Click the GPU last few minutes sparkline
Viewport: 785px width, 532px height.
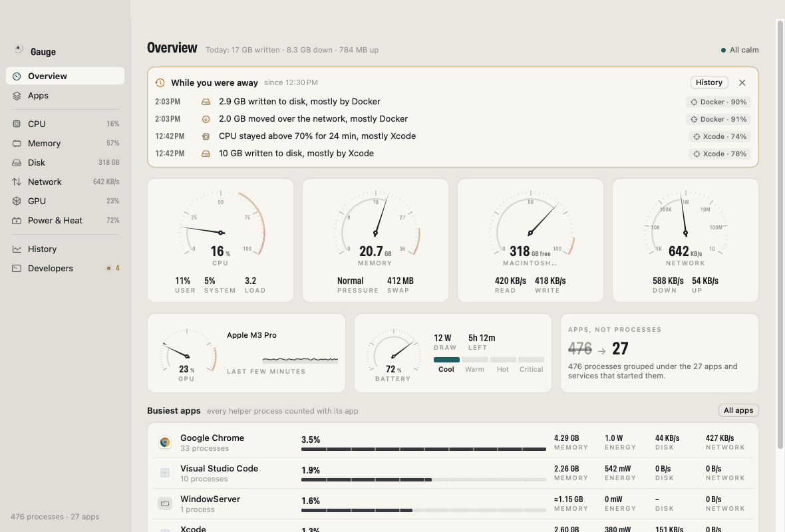click(x=300, y=359)
